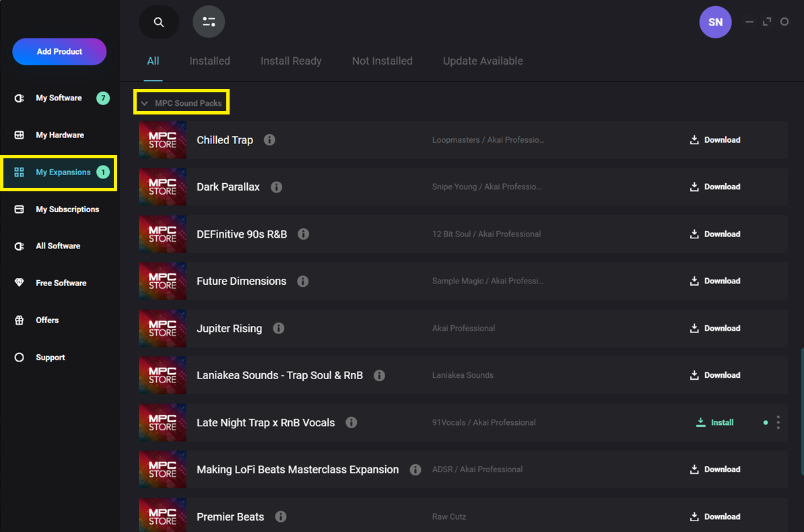804x532 pixels.
Task: Switch to the Installed tab
Action: [x=209, y=61]
